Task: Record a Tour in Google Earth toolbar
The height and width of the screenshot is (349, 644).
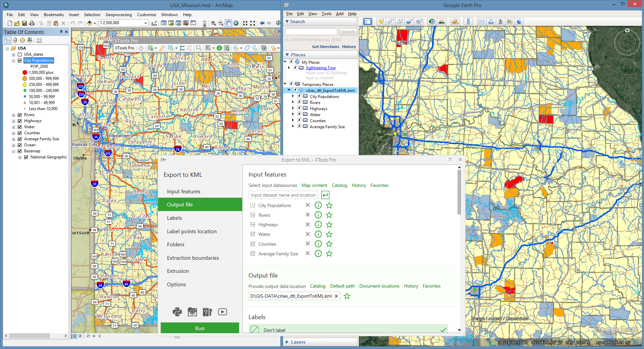Action: 419,21
